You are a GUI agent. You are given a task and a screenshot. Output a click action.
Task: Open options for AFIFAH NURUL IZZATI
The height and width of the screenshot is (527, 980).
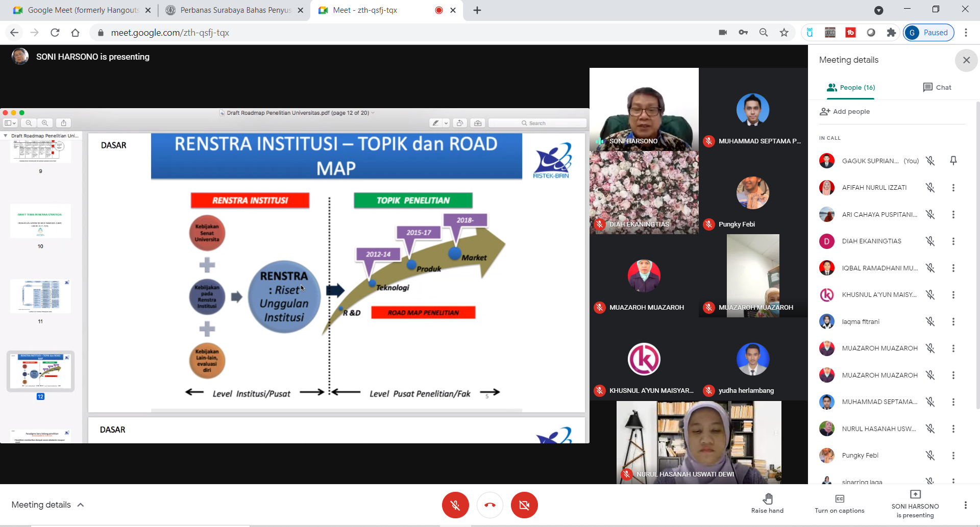tap(953, 188)
